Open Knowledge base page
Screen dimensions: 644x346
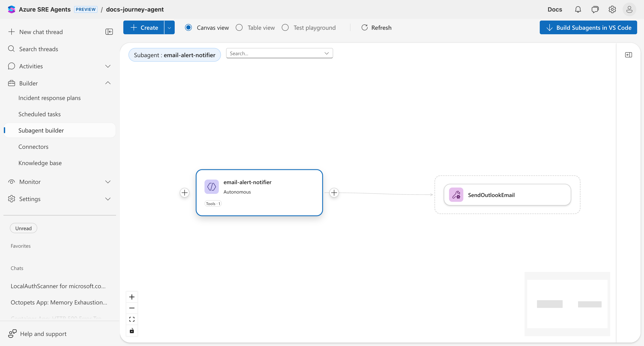40,163
